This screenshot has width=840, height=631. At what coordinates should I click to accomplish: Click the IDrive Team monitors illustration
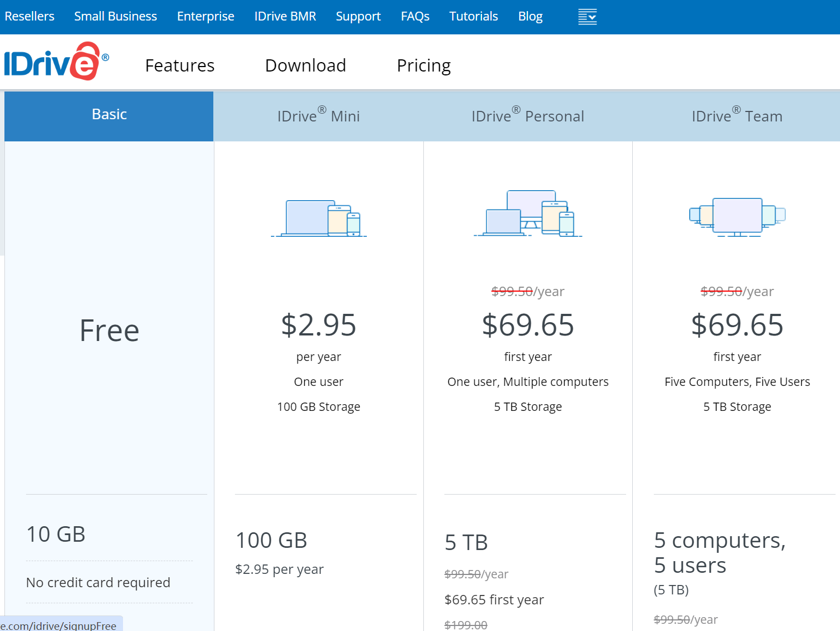coord(737,217)
